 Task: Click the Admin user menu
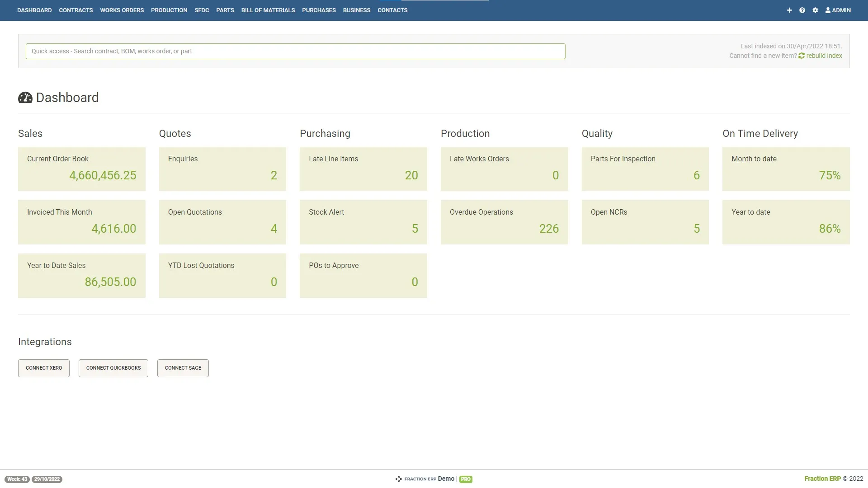838,10
